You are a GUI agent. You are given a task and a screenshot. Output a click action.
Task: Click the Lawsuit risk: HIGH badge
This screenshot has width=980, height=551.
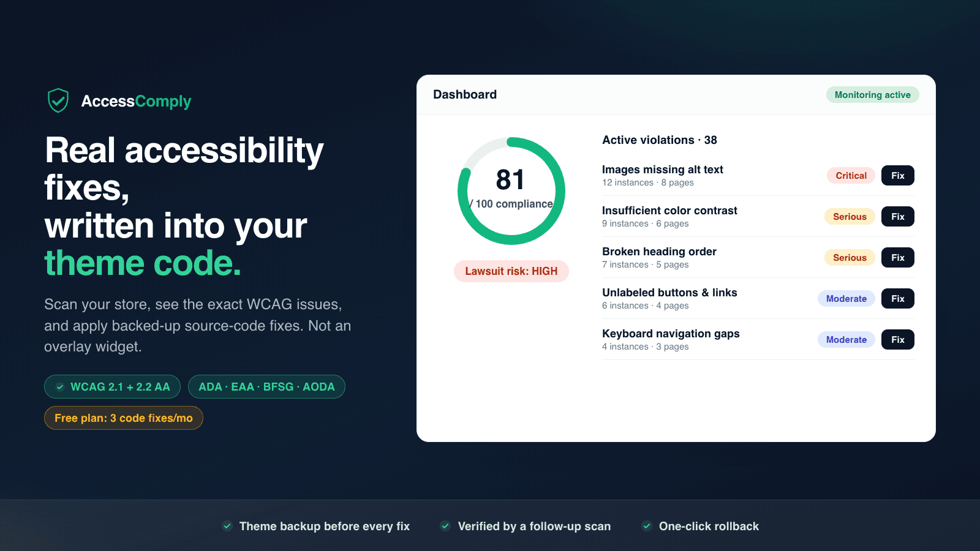(511, 271)
